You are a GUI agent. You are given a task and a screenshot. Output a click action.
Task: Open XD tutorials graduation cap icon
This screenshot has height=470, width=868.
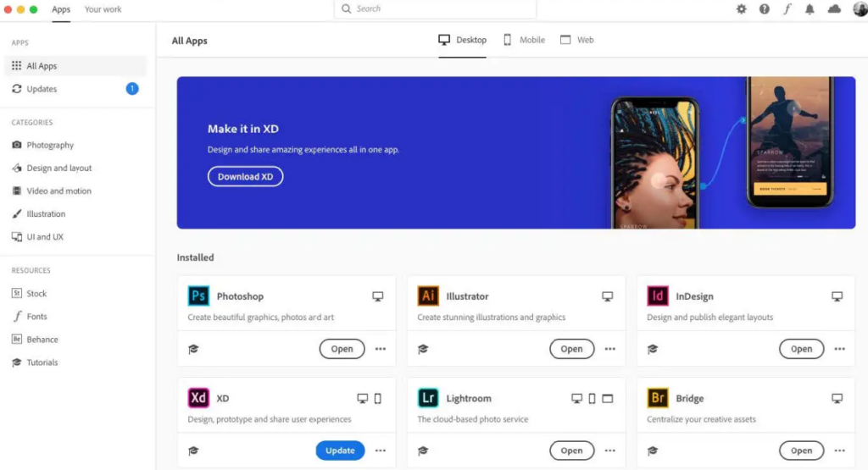pyautogui.click(x=193, y=451)
